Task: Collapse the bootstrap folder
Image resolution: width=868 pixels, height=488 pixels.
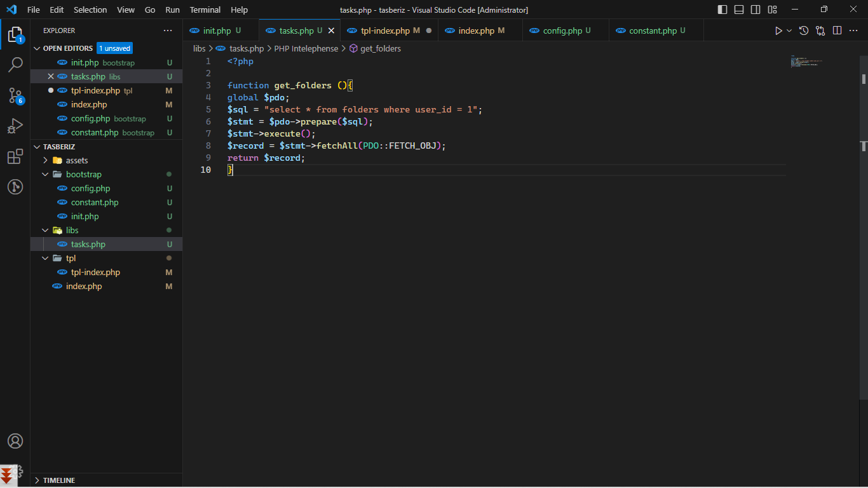Action: (x=45, y=174)
